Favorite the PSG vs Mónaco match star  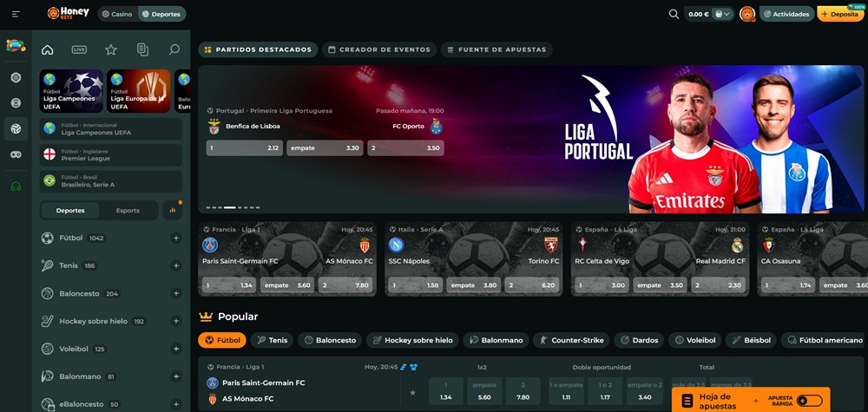click(412, 393)
